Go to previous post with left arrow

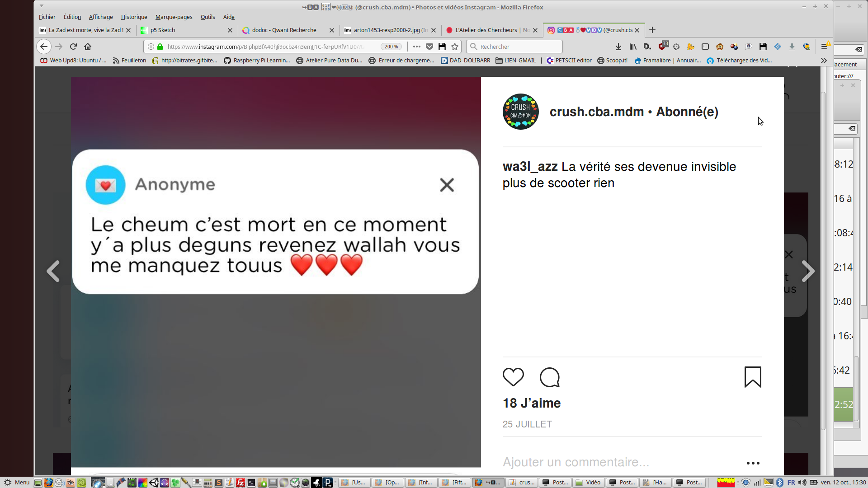(53, 271)
